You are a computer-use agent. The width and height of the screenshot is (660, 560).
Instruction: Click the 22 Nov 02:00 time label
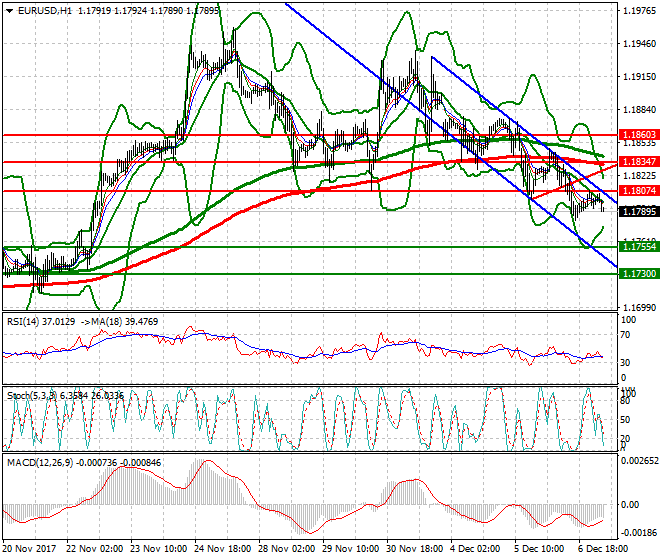pyautogui.click(x=95, y=549)
